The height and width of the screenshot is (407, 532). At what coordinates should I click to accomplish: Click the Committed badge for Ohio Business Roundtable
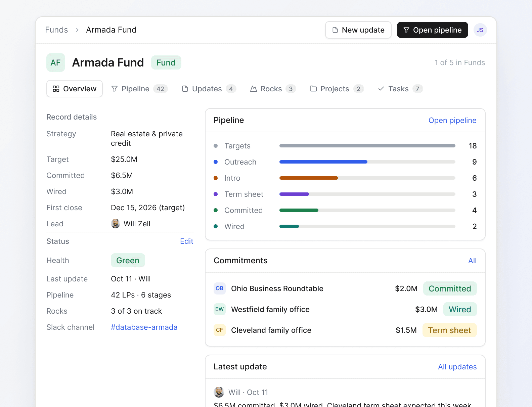point(450,288)
